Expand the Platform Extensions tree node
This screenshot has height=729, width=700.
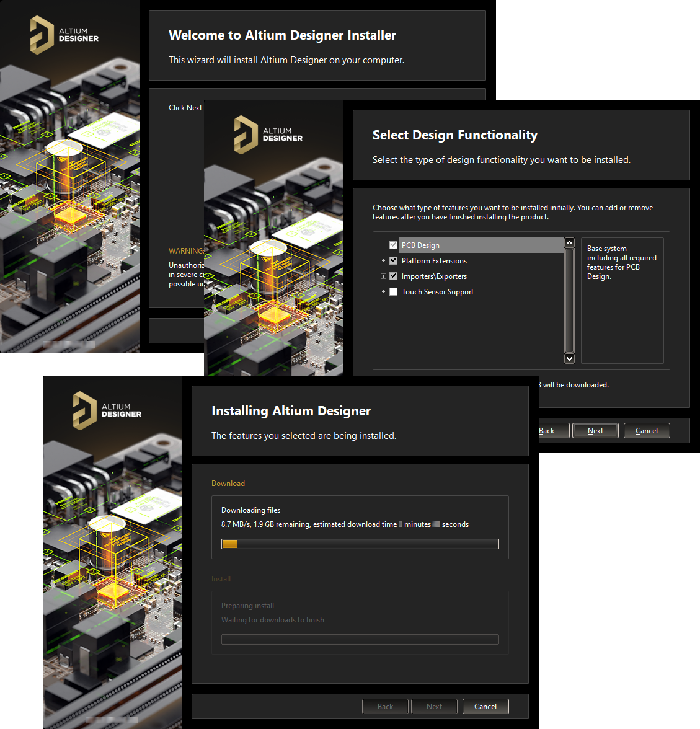383,261
